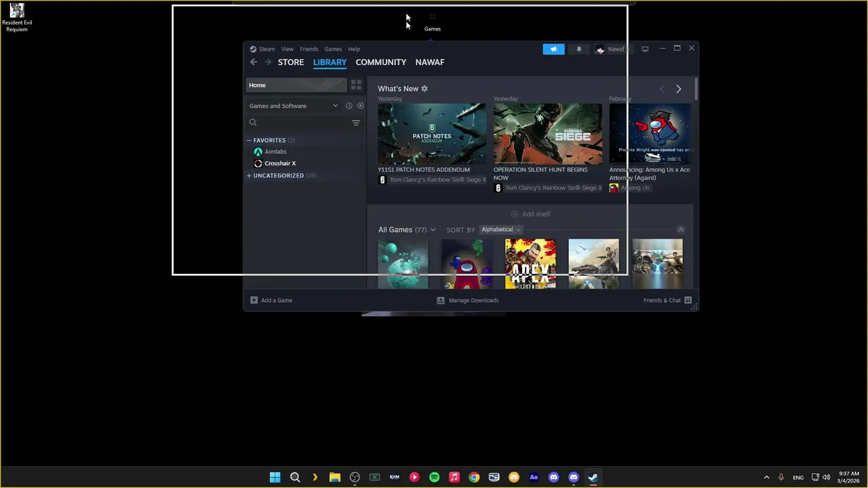868x488 pixels.
Task: Click the Y11S1 PATCH NOTES ADDENDUM headline
Action: (x=424, y=169)
